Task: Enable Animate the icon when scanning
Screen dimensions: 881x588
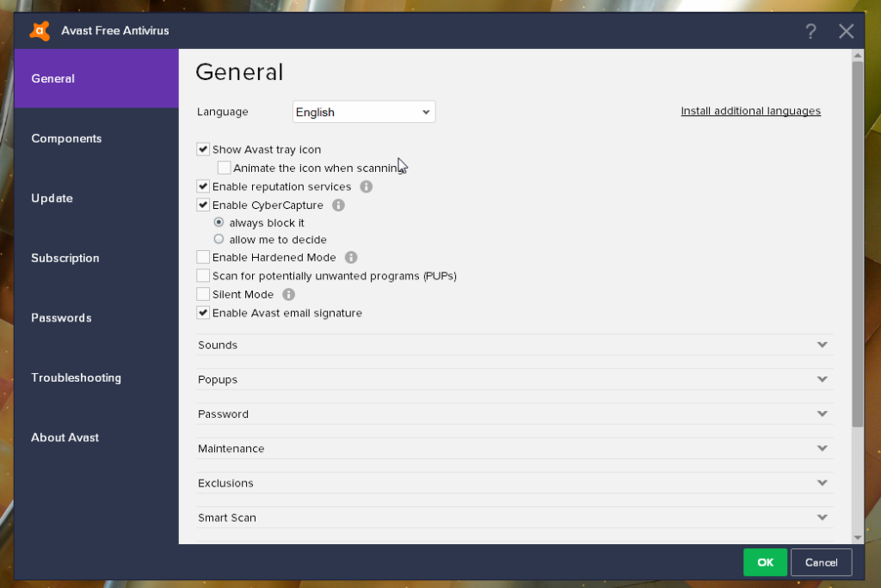Action: (x=224, y=168)
